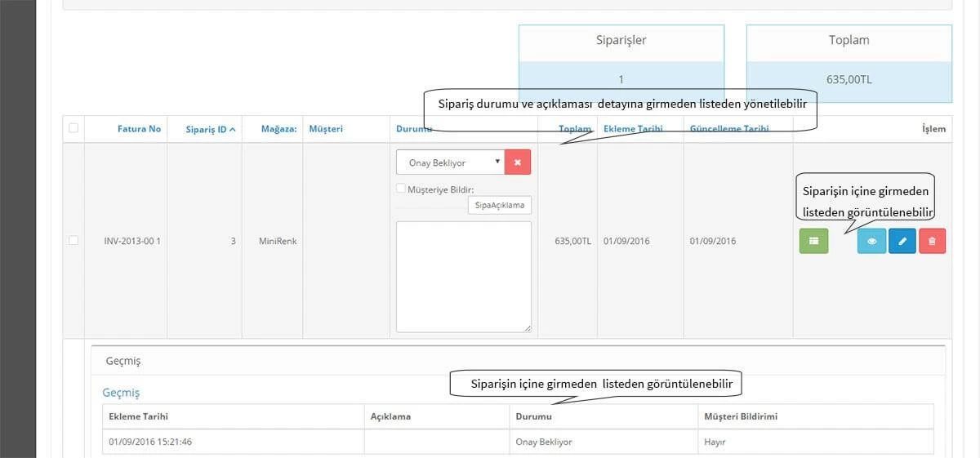
Task: Click the Toplam summary box 635,00TL value
Action: 849,80
